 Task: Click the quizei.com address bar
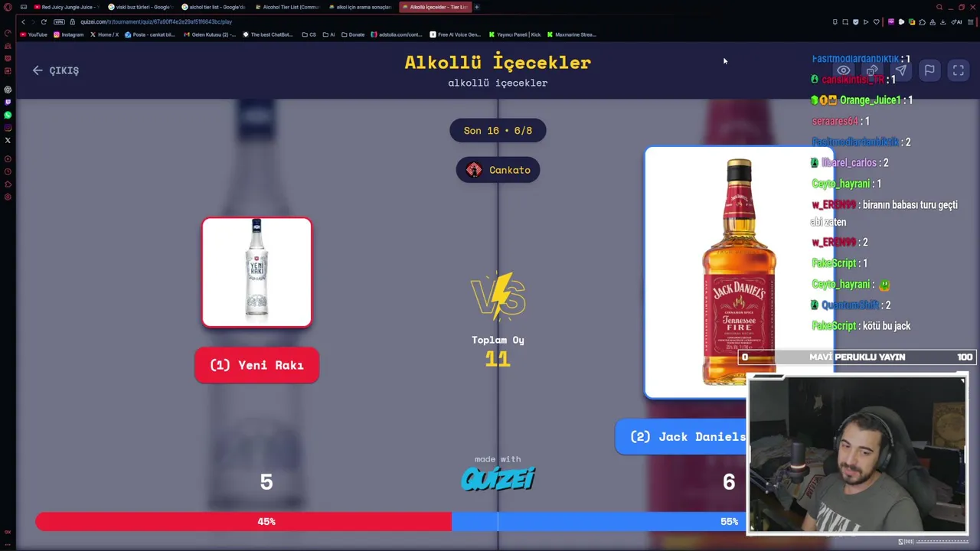tap(156, 21)
